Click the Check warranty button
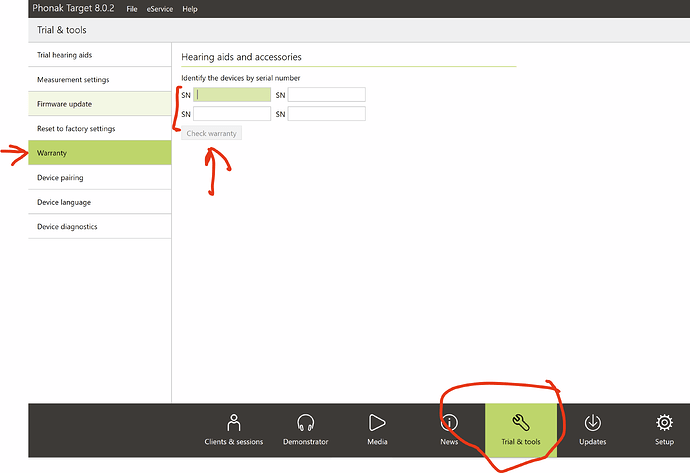 (x=212, y=133)
